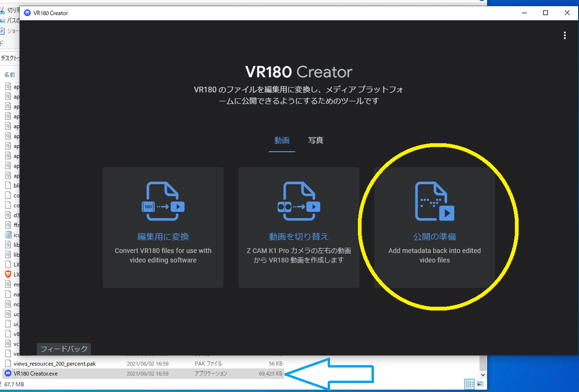
Task: Click the 編集用に変換 film-to-video icon
Action: pyautogui.click(x=163, y=201)
